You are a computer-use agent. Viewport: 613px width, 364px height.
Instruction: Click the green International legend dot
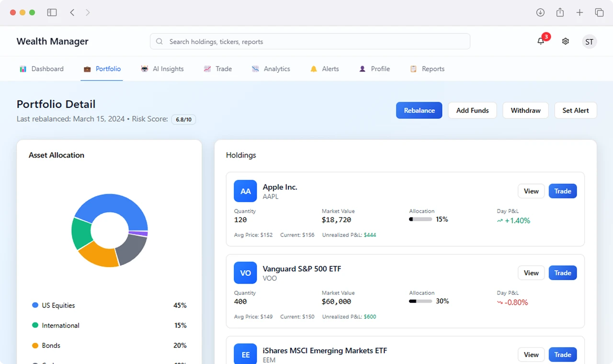click(x=35, y=325)
